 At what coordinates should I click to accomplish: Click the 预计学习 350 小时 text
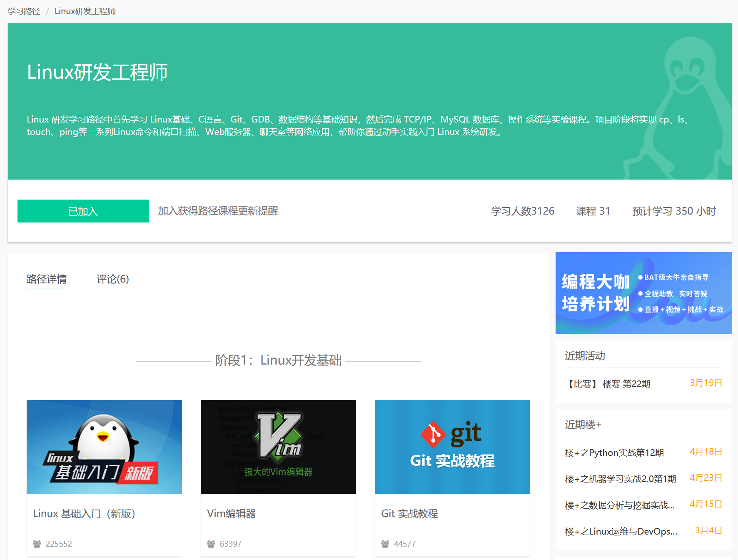coord(674,211)
